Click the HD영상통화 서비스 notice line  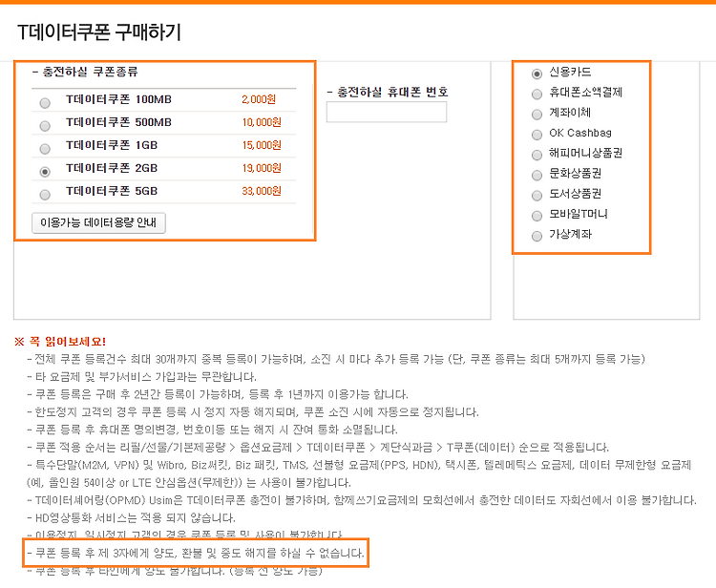point(131,518)
